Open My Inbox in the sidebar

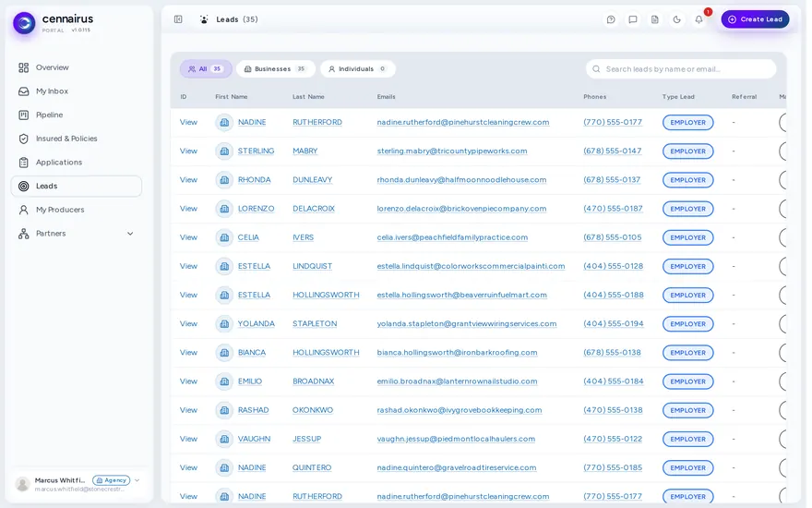[76, 91]
